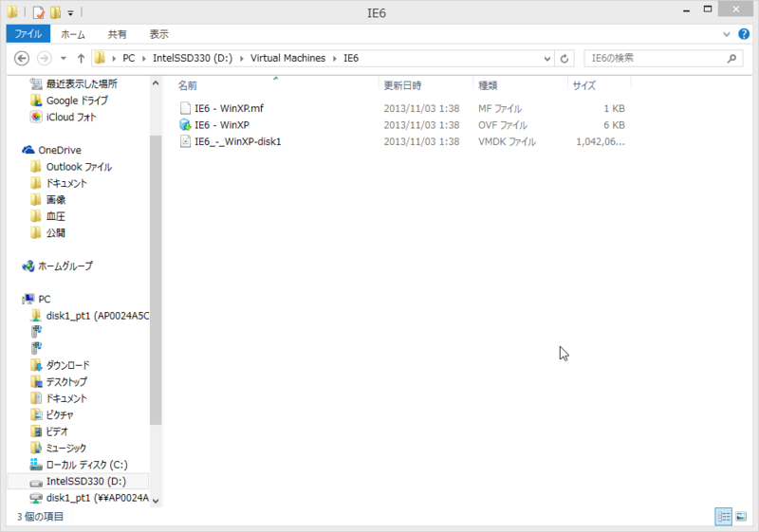Go up one folder level
759x532 pixels.
[x=81, y=59]
